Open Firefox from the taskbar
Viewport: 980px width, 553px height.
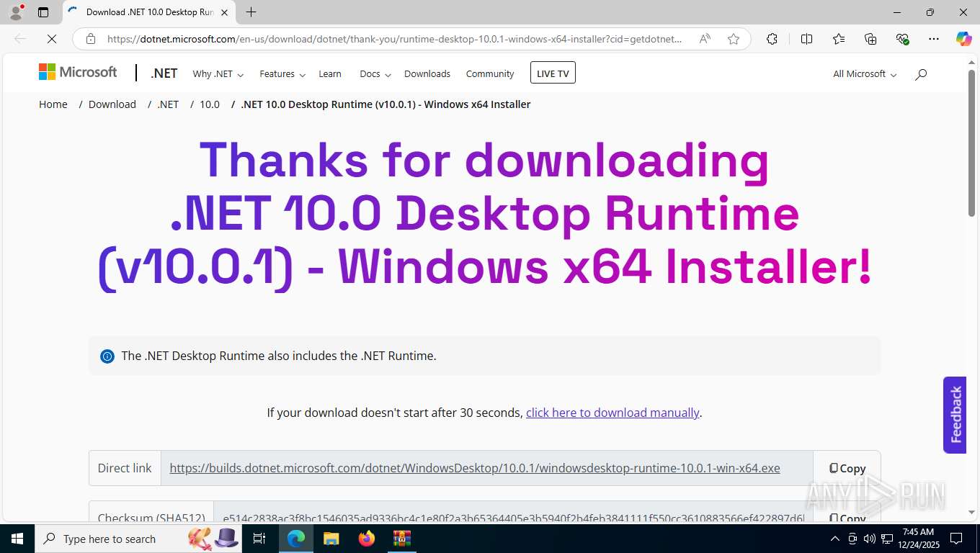pos(366,539)
